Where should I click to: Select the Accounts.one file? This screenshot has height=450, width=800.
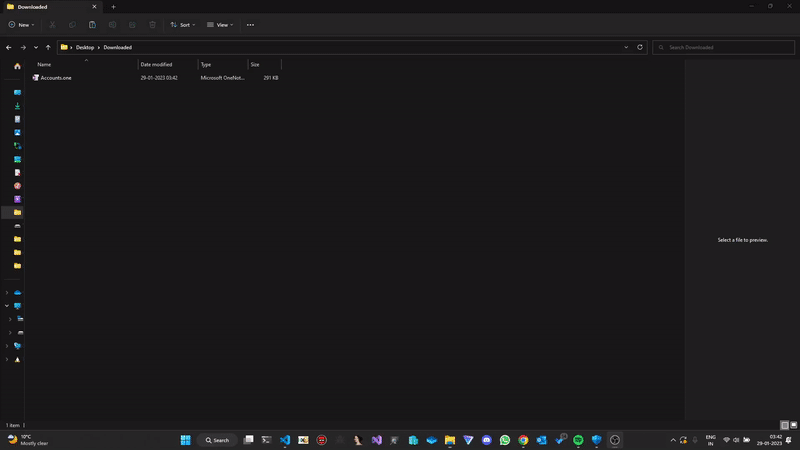[x=56, y=78]
